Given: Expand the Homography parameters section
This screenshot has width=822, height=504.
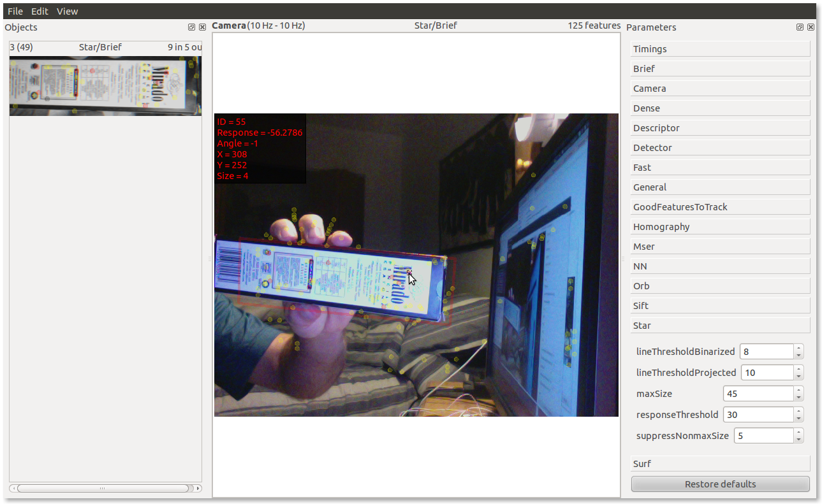Looking at the screenshot, I should (720, 227).
